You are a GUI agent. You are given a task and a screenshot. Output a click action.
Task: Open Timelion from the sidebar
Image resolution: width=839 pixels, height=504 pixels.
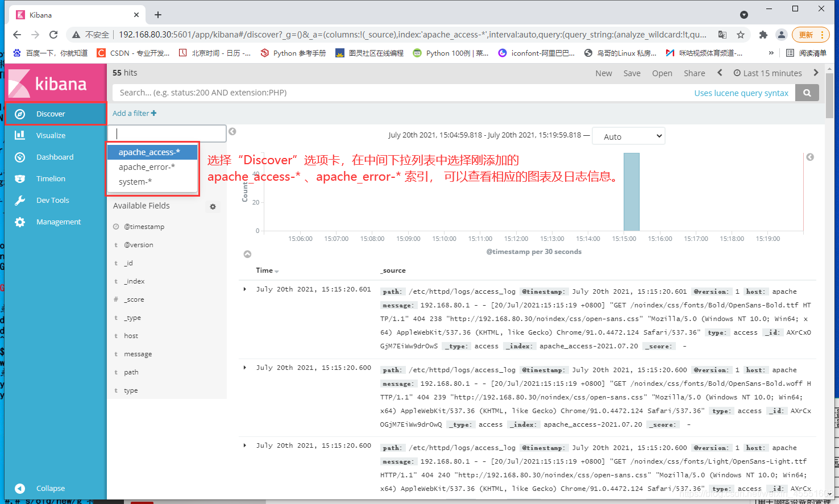(55, 178)
